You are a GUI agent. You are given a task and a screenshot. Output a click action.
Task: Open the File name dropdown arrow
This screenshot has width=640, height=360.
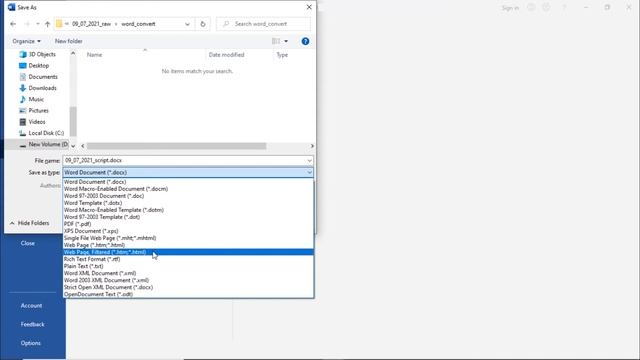tap(309, 160)
